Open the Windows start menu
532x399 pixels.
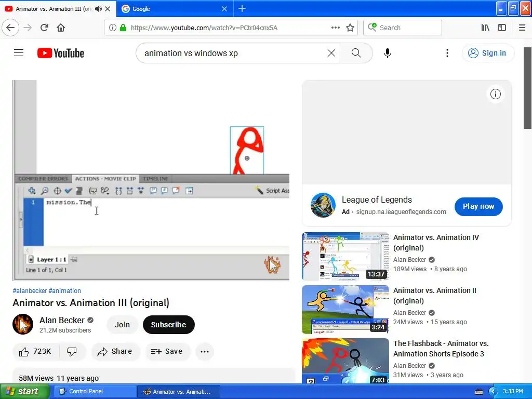coord(24,391)
